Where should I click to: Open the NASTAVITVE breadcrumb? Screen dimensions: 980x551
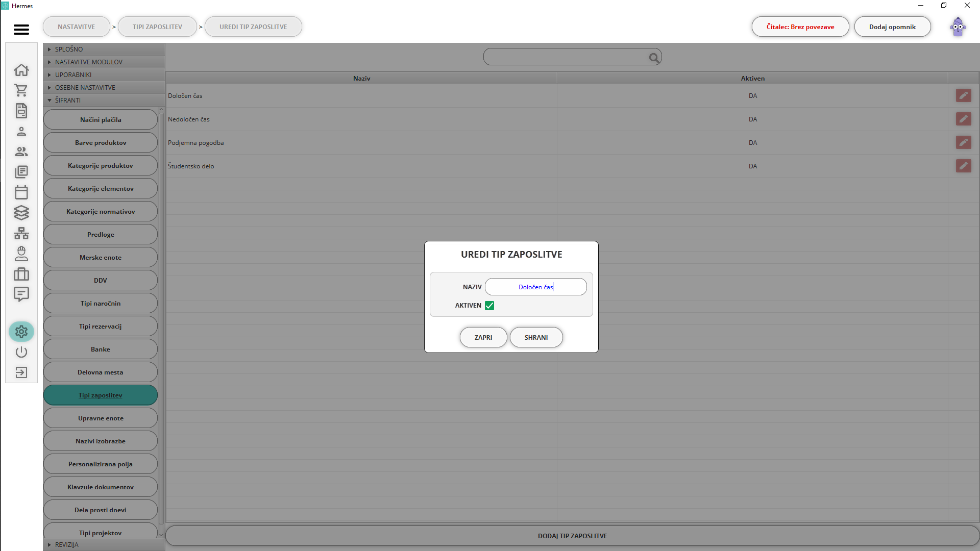[76, 27]
